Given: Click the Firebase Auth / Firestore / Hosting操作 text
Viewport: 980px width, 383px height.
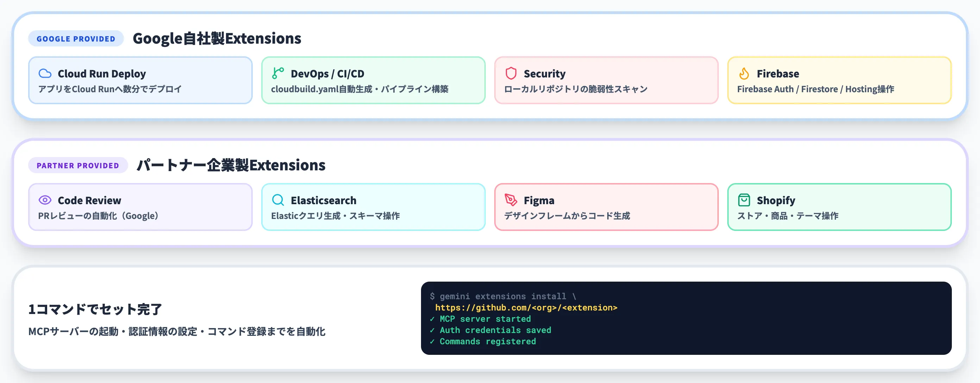Looking at the screenshot, I should (x=815, y=89).
